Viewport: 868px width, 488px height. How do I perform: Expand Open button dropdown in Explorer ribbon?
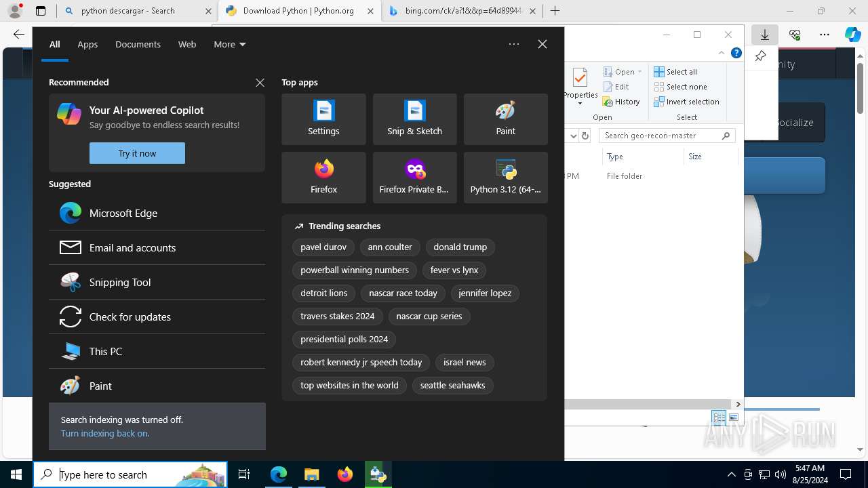click(x=639, y=72)
